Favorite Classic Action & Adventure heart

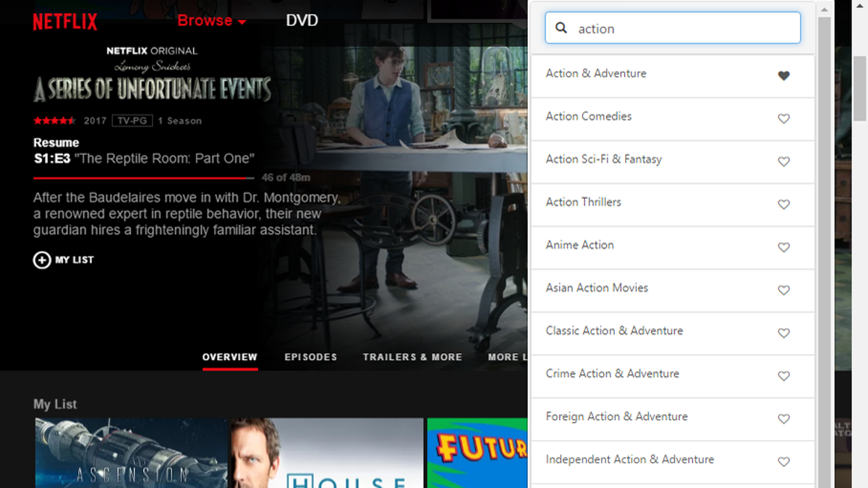[783, 333]
